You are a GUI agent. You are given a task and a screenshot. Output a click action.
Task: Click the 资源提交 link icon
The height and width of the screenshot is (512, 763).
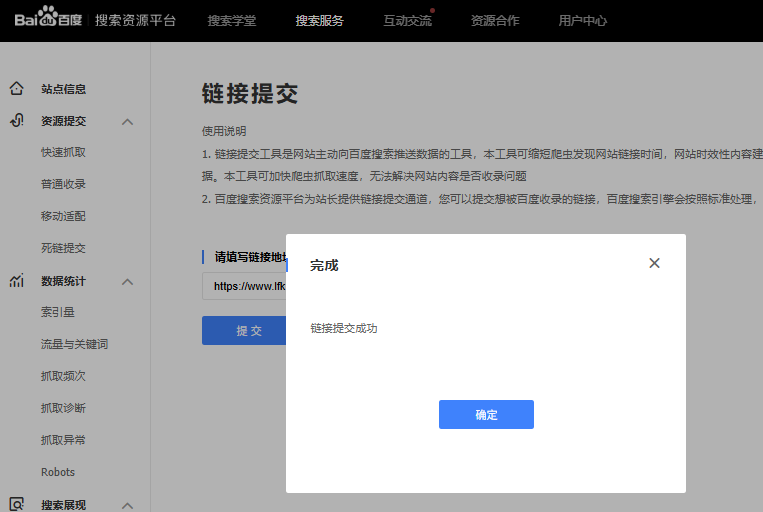[x=17, y=121]
